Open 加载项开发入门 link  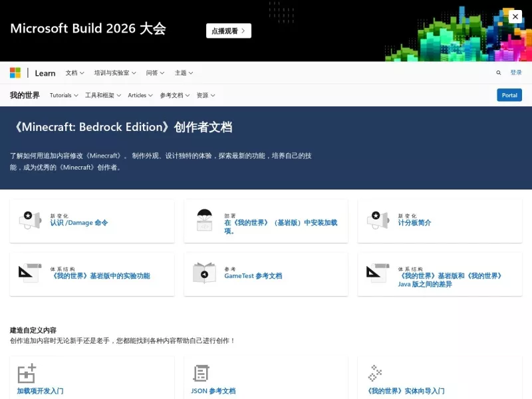click(x=41, y=391)
